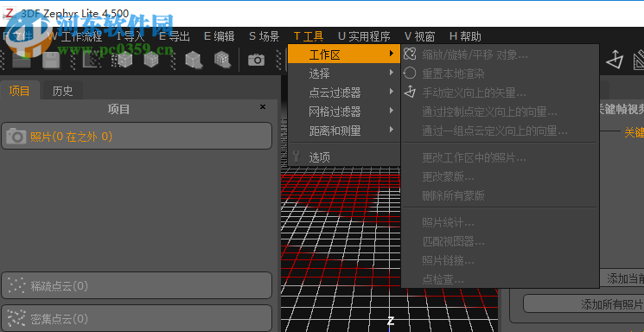Click the 照片(0 在之外 0) row
The height and width of the screenshot is (332, 644).
[x=137, y=136]
